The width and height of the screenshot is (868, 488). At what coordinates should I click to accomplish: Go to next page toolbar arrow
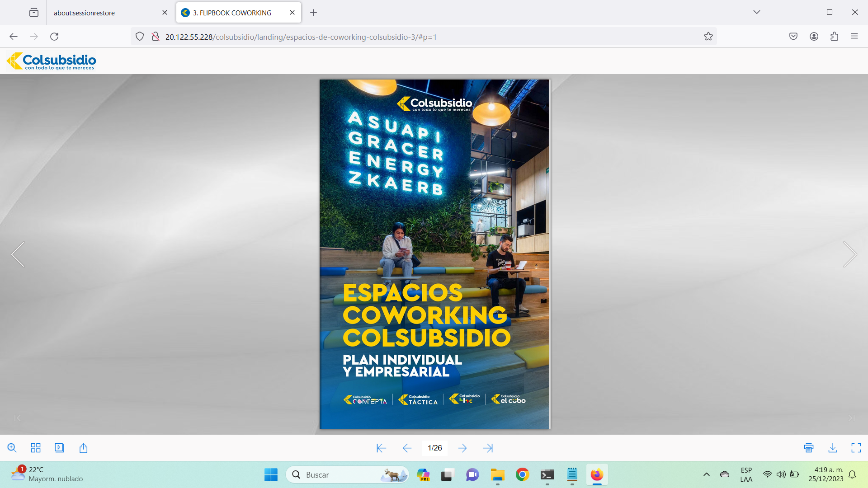(462, 448)
